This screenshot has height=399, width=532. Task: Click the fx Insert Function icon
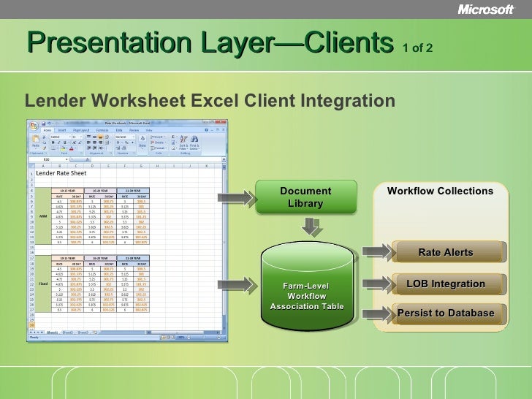88,159
